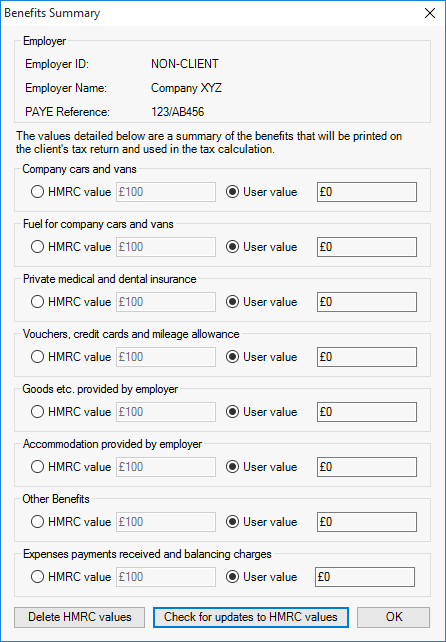
Task: Click the Vouchers and mileage allowance user value field
Action: point(367,357)
